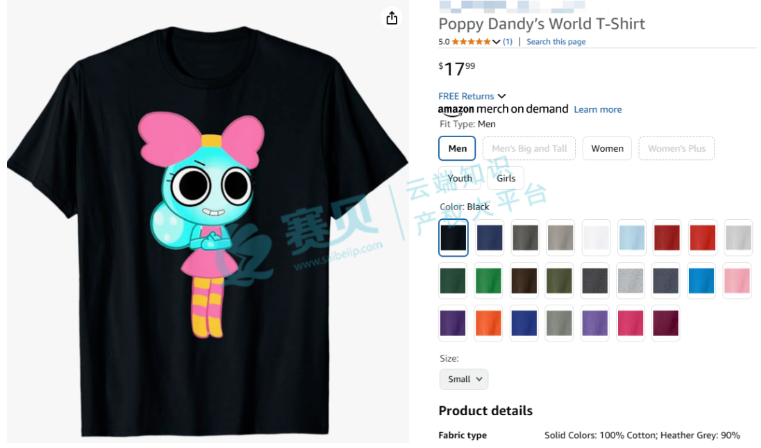Choose the baby blue color swatch
The height and width of the screenshot is (448, 761).
pyautogui.click(x=631, y=237)
